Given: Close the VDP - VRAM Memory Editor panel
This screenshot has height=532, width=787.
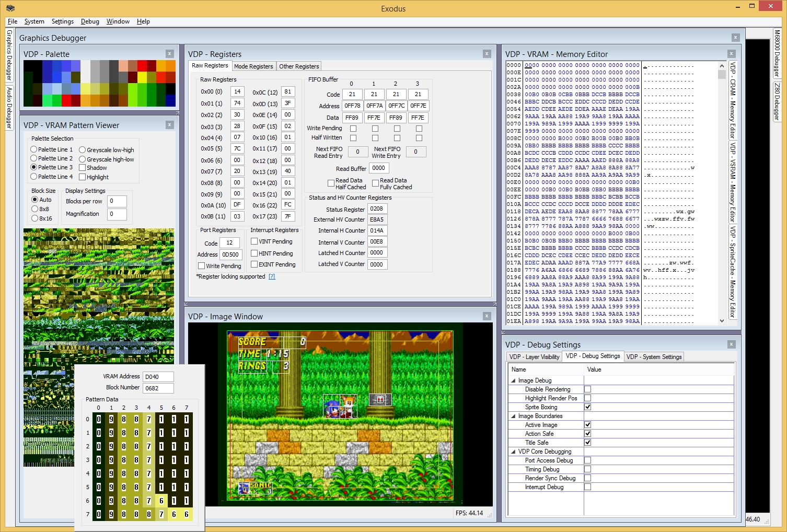Looking at the screenshot, I should [731, 54].
